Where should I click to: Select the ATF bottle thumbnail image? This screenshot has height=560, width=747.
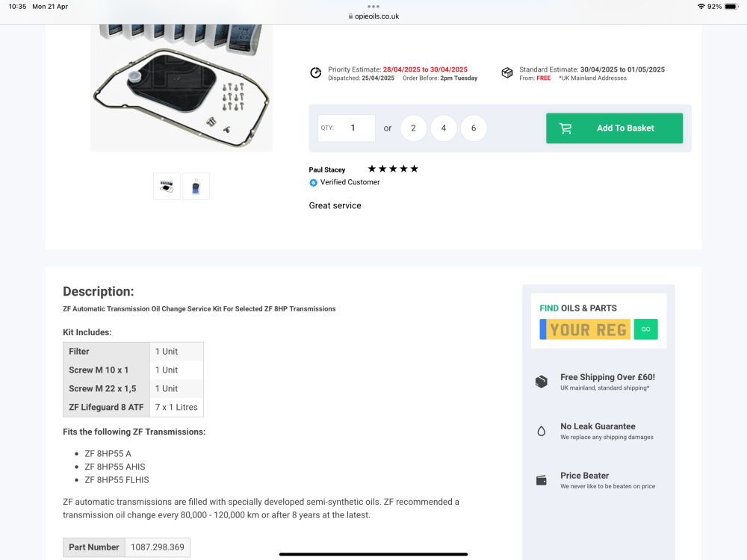[196, 186]
